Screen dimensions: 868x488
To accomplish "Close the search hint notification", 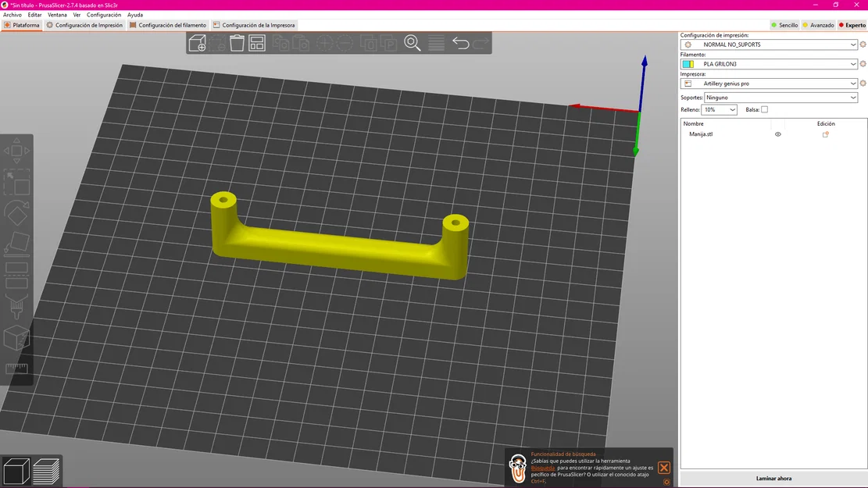I will point(664,468).
